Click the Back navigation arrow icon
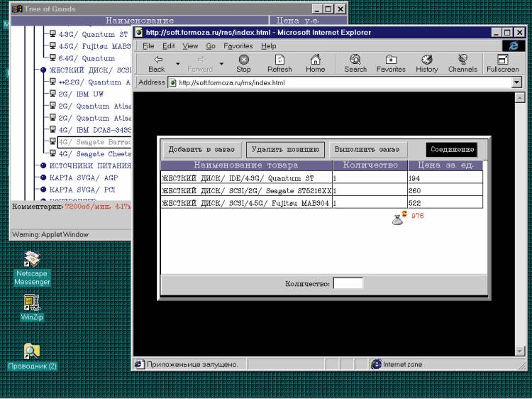The width and height of the screenshot is (532, 399). (x=156, y=60)
